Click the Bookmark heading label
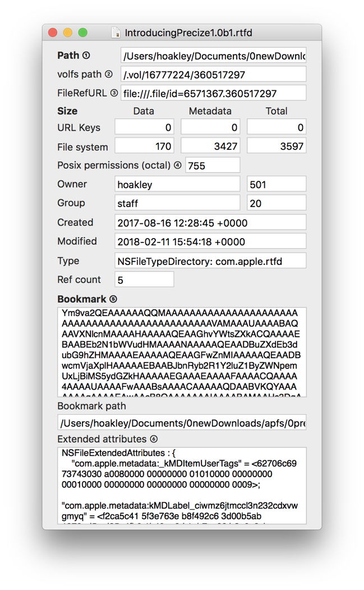Screen dimensions: 364x590 tap(81, 299)
